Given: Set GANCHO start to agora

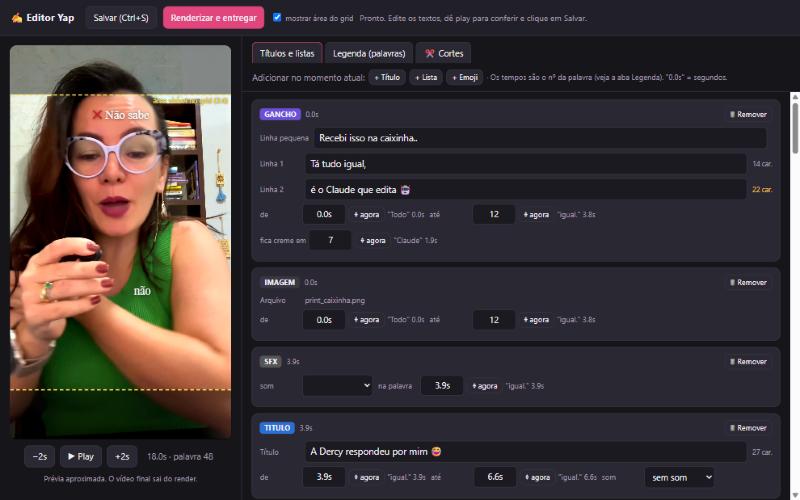Looking at the screenshot, I should coord(366,215).
